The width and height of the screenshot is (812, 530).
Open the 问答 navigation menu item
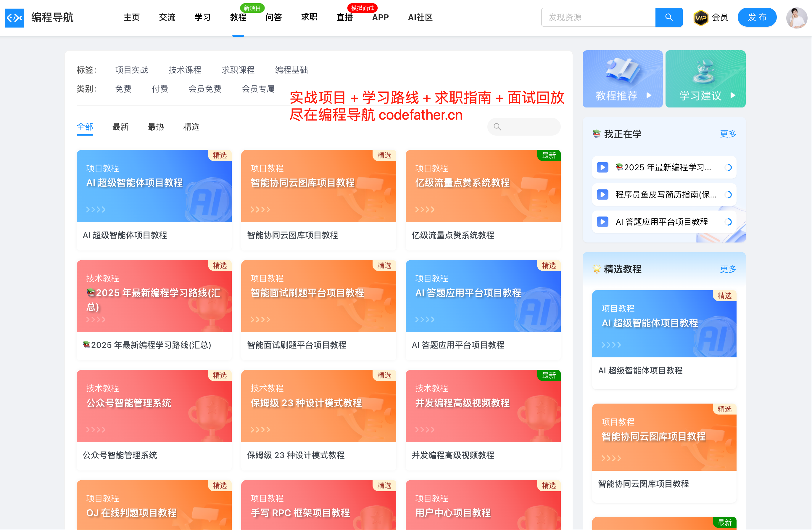click(x=273, y=17)
